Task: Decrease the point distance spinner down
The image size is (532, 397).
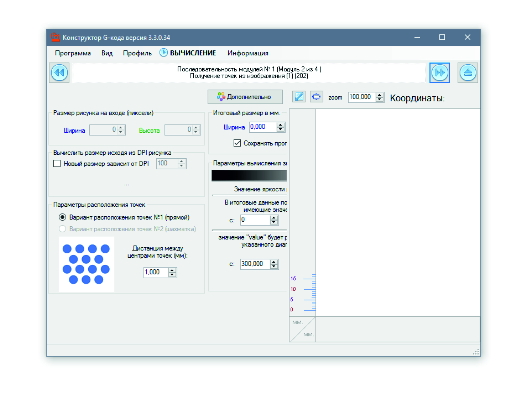Action: coord(172,275)
